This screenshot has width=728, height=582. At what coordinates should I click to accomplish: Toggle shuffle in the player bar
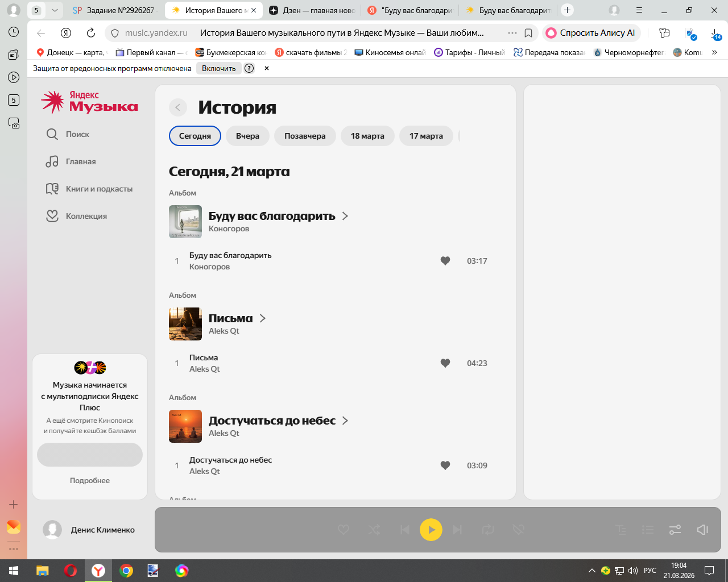(374, 530)
